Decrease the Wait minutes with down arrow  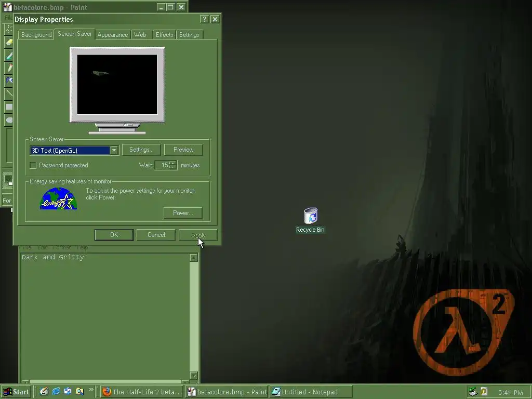172,167
